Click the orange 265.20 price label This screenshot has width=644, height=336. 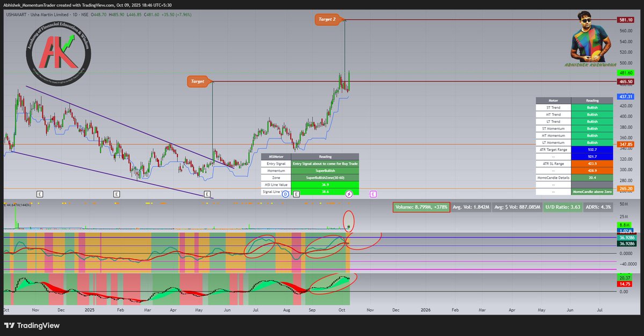pos(626,189)
